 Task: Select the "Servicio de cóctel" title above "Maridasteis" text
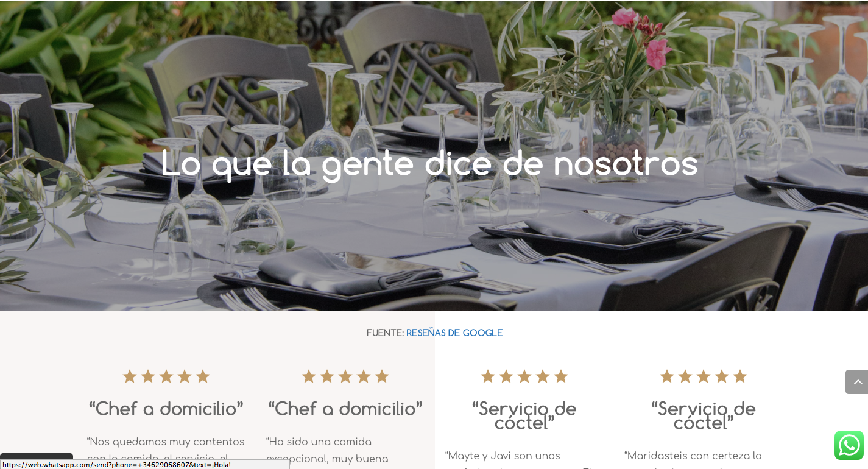(704, 416)
